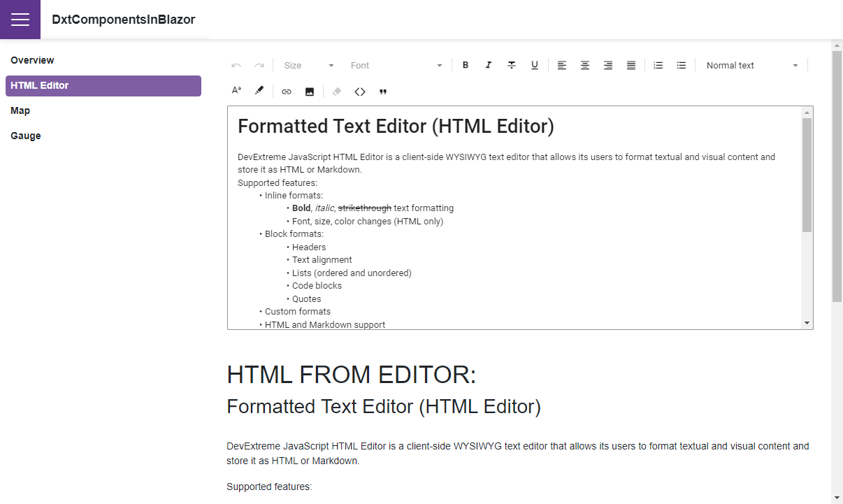This screenshot has height=504, width=843.
Task: Click the 'Supported features:' line in the editor
Action: pos(278,182)
